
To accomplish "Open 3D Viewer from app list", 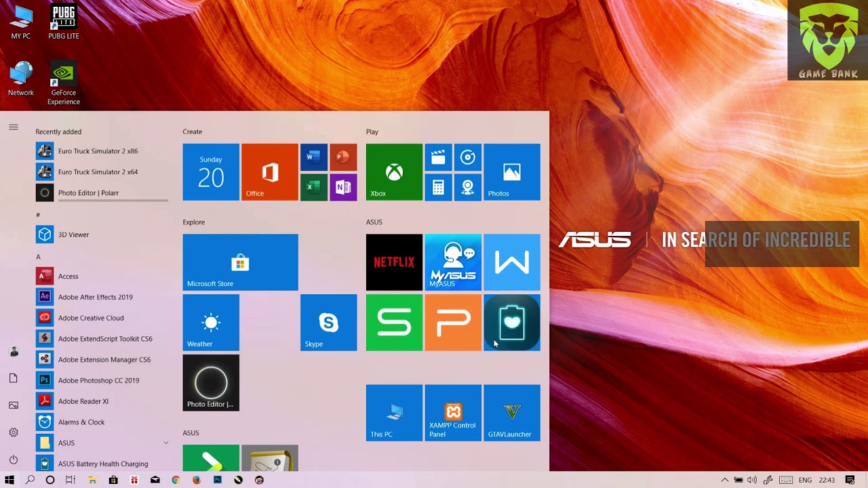I will pos(102,235).
